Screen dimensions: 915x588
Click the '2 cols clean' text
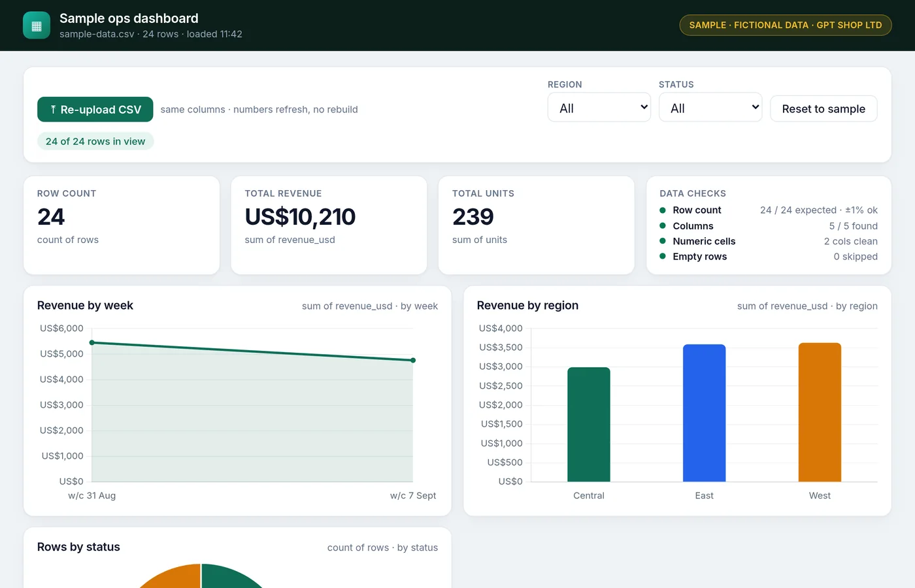pos(851,241)
